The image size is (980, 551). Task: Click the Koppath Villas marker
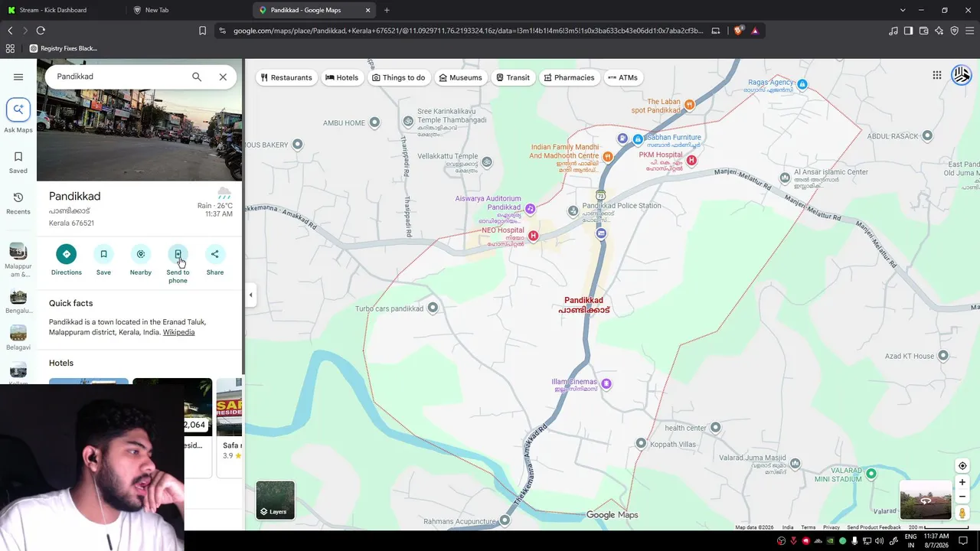tap(641, 443)
